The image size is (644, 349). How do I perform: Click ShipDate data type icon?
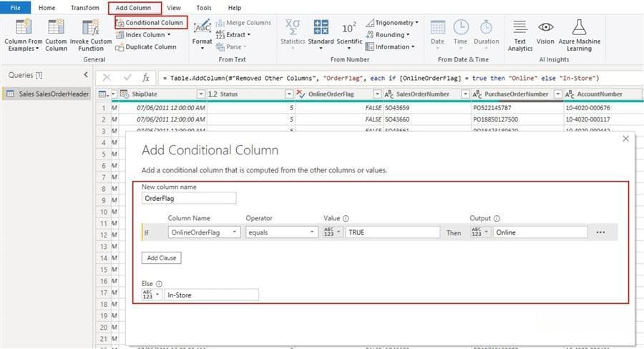point(125,94)
